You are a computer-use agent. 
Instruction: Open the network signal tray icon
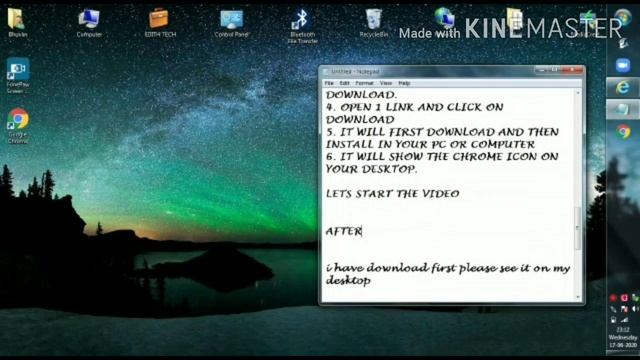pyautogui.click(x=624, y=320)
